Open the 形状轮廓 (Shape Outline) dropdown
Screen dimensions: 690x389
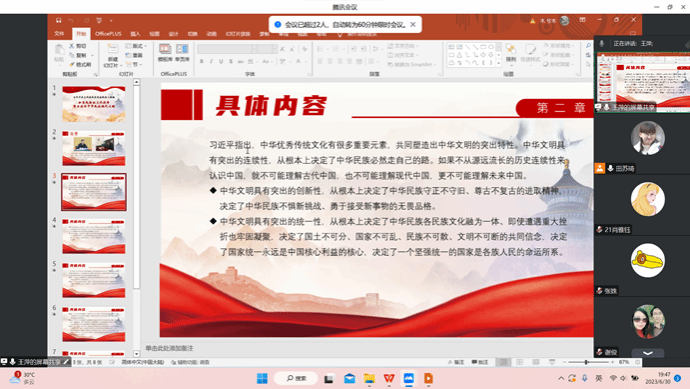(x=559, y=55)
